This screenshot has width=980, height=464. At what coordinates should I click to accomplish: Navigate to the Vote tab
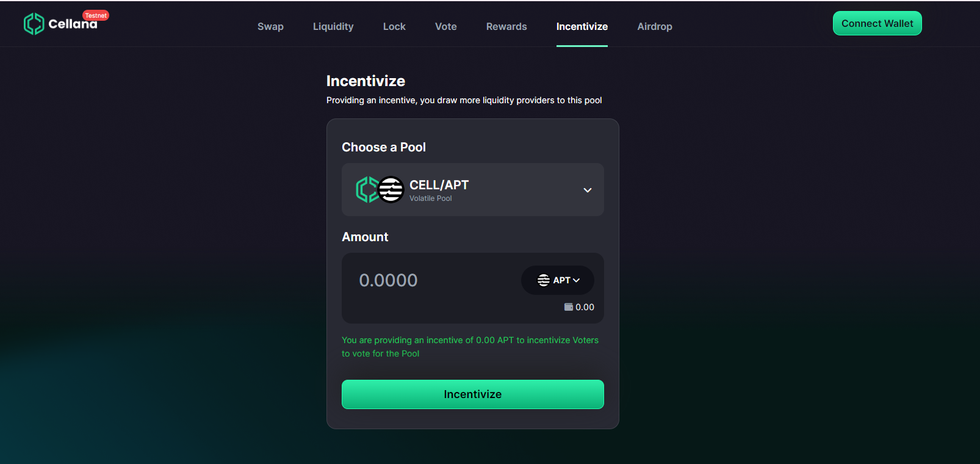point(446,26)
